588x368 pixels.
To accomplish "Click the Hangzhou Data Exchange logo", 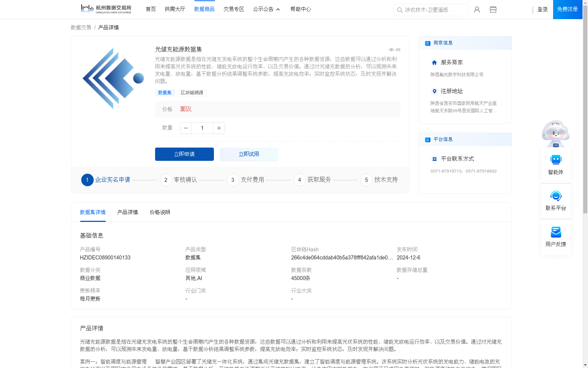I will [106, 9].
